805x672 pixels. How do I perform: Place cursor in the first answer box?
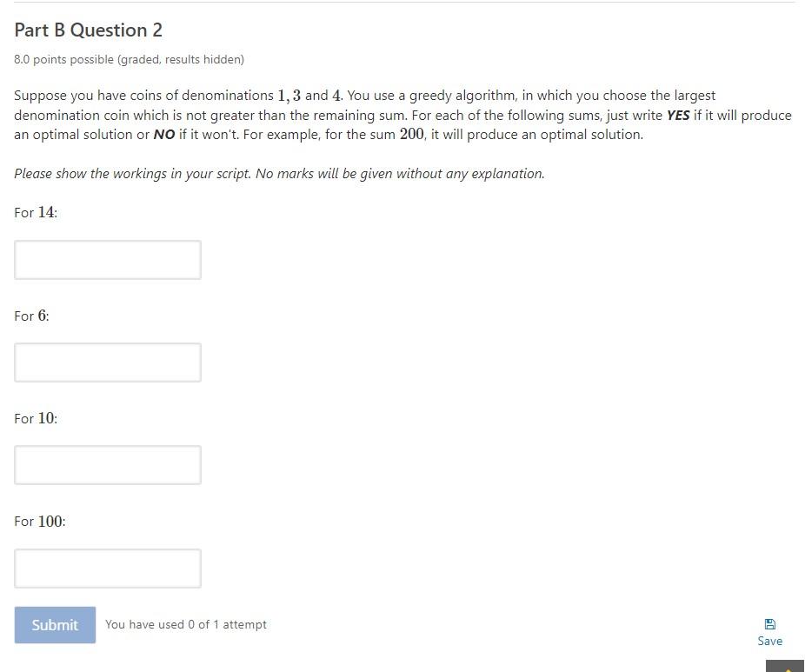[107, 259]
